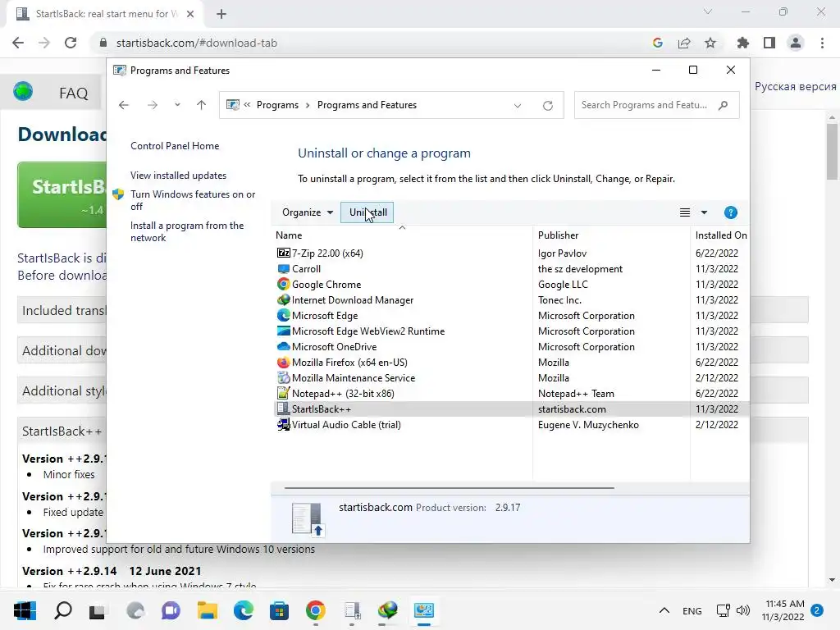Click Install a program from the network
Screen dimensions: 840x630
pos(187,231)
